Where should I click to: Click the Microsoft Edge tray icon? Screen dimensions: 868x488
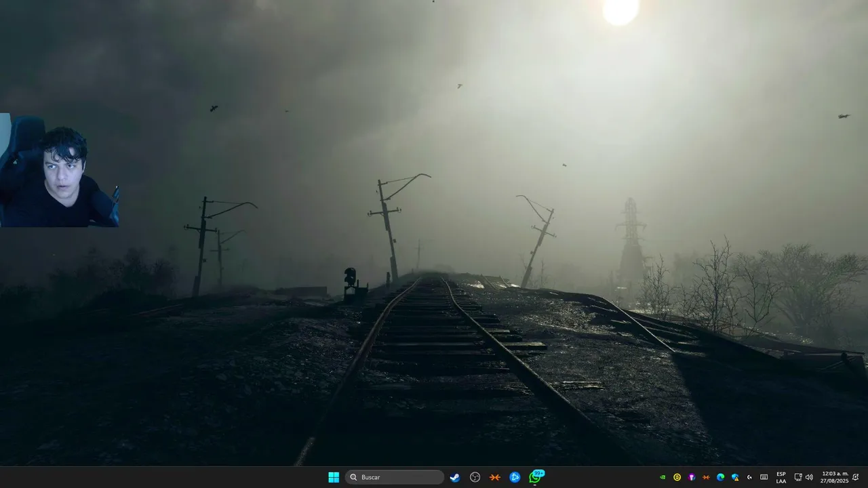point(720,477)
